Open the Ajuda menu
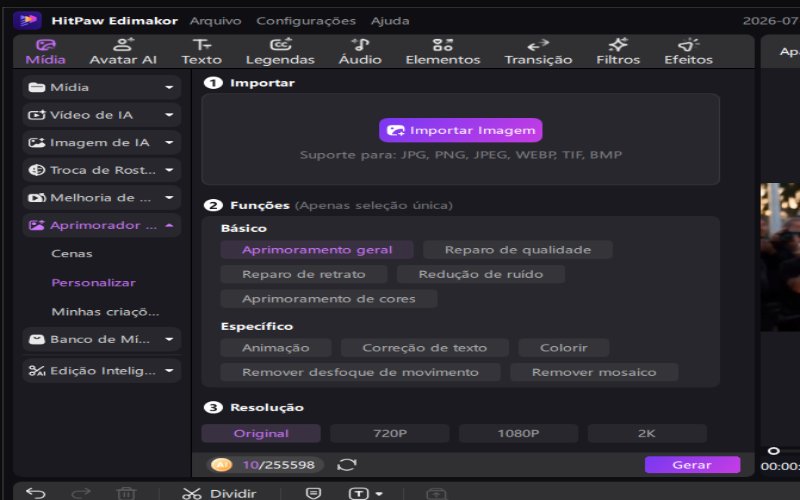Viewport: 800px width, 500px height. pos(390,21)
